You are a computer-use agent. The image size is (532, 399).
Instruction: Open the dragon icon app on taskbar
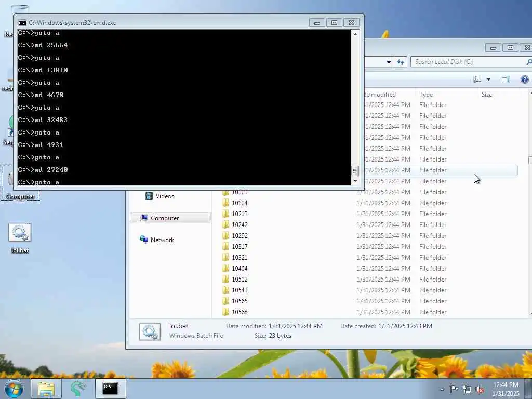pyautogui.click(x=78, y=389)
